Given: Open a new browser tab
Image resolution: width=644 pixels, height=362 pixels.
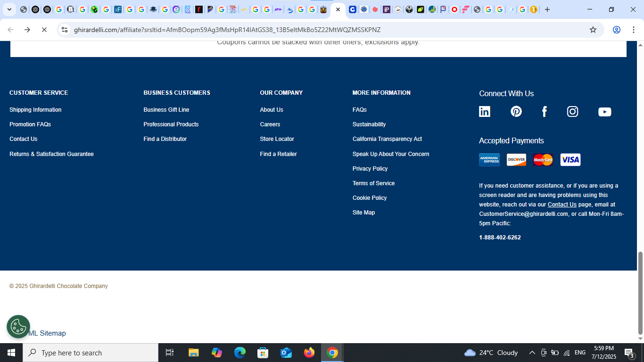Looking at the screenshot, I should click(x=547, y=9).
